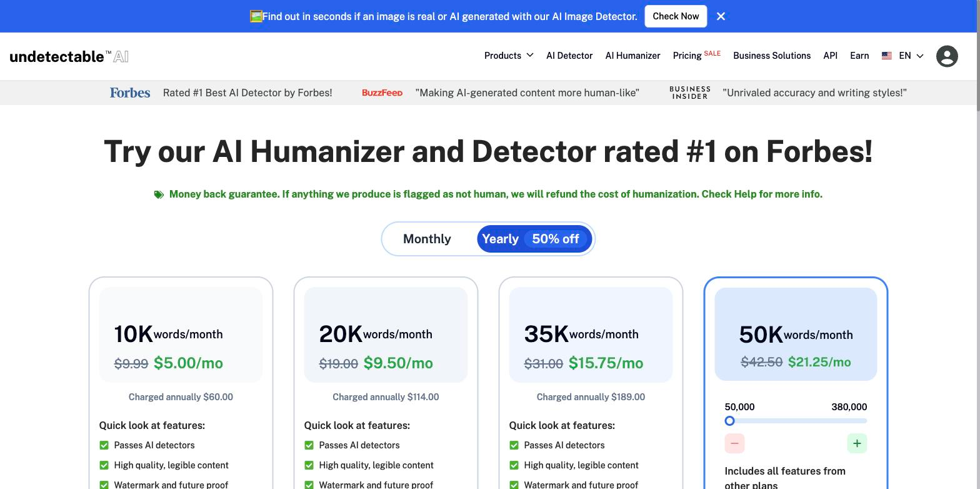980x489 pixels.
Task: Click the US flag language icon
Action: [x=886, y=56]
